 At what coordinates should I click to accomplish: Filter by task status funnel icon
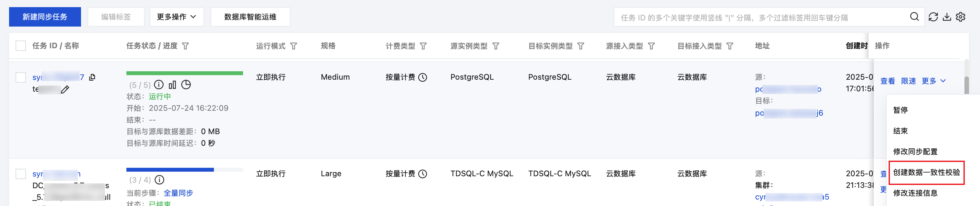tap(185, 46)
